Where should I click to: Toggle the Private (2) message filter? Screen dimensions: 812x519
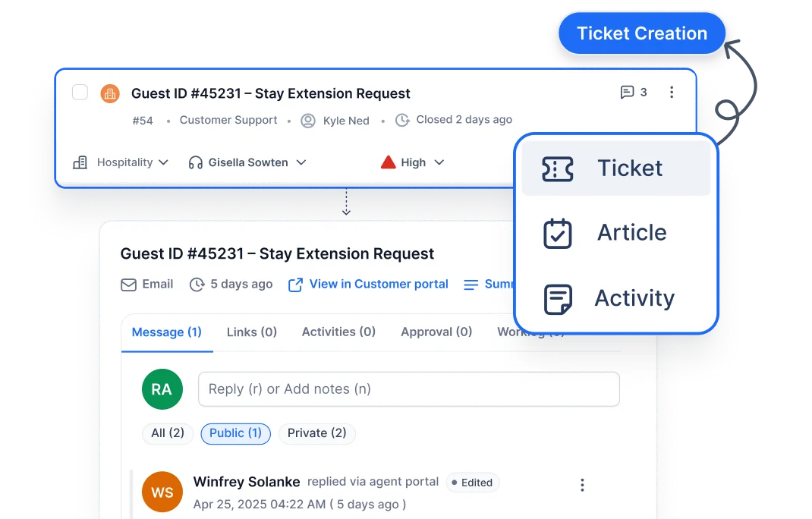316,433
